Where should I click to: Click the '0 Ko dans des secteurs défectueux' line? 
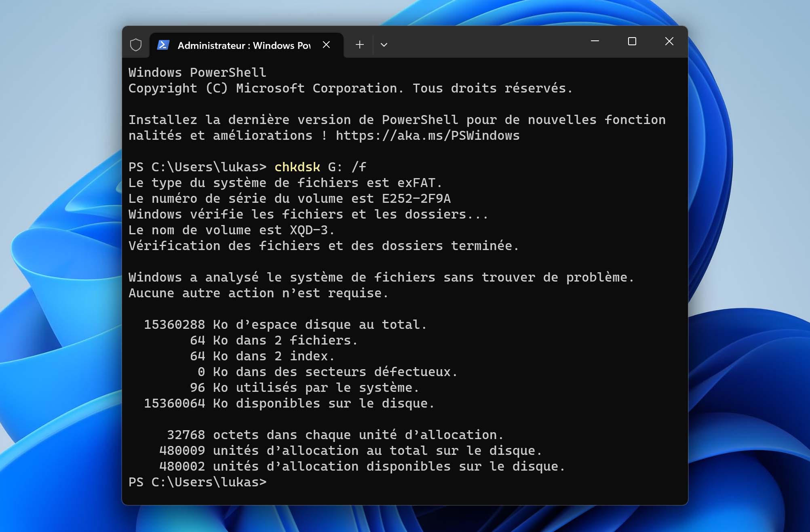[327, 372]
